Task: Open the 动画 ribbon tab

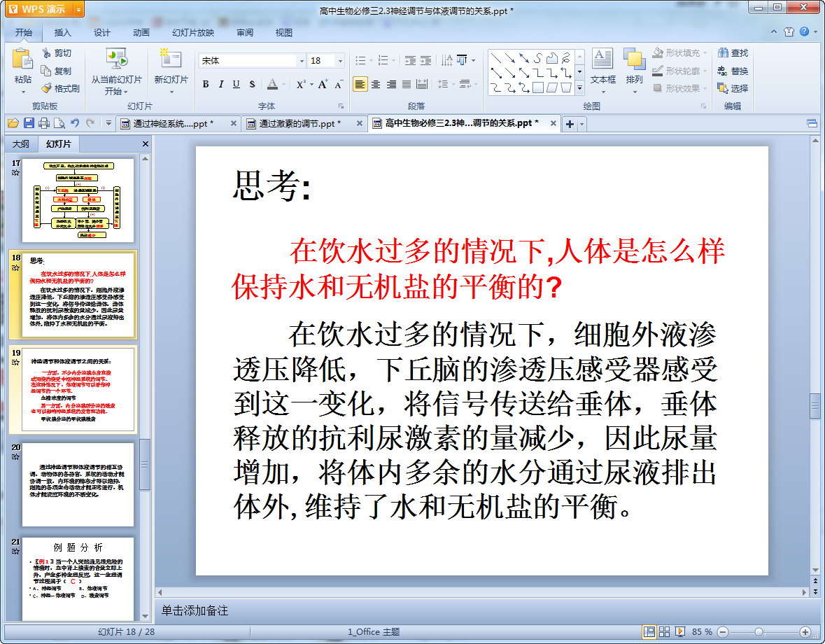Action: click(x=141, y=33)
